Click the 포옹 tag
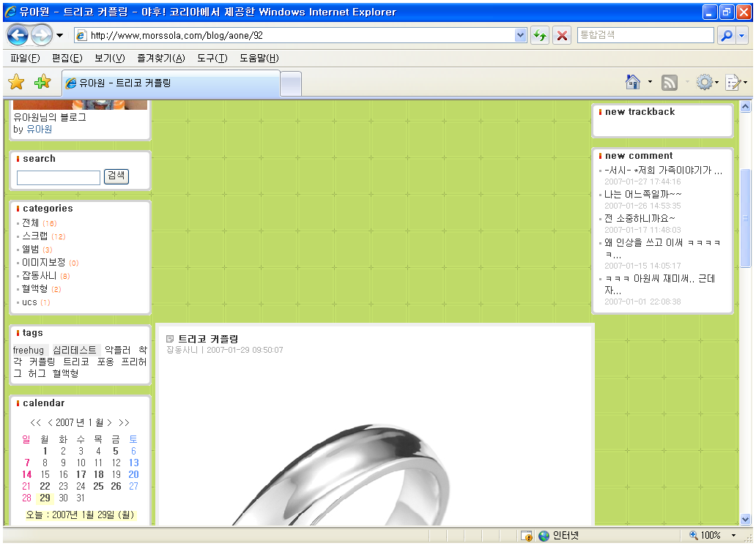This screenshot has width=756, height=546. (105, 362)
